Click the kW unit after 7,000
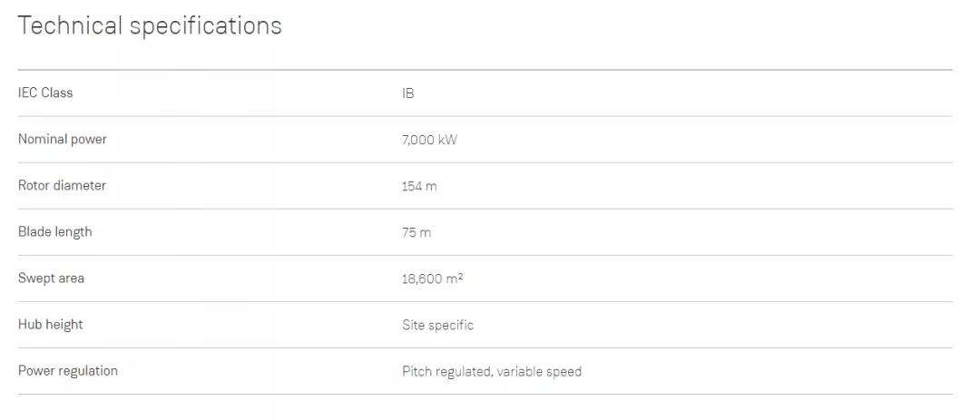Image resolution: width=980 pixels, height=420 pixels. coord(447,140)
